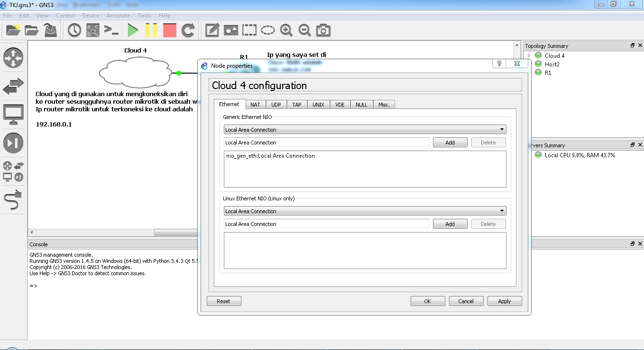Select nio_gen_eth:Local Area Connection entry
The height and width of the screenshot is (350, 644).
pos(270,155)
